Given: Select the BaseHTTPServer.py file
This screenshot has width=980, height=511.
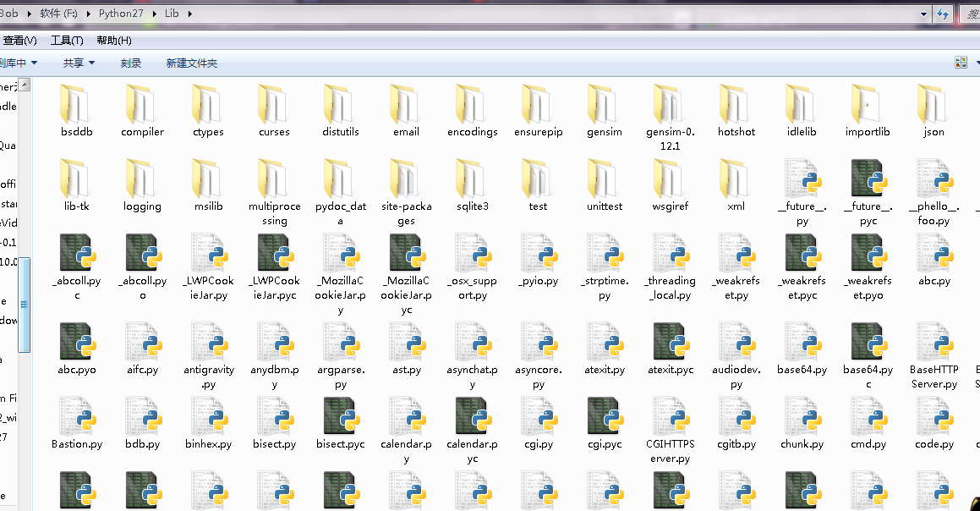Looking at the screenshot, I should tap(933, 356).
